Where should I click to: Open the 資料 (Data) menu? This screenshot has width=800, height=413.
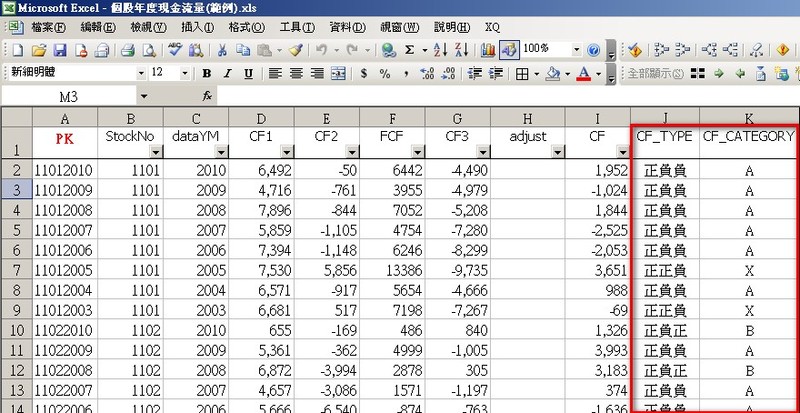[x=347, y=27]
